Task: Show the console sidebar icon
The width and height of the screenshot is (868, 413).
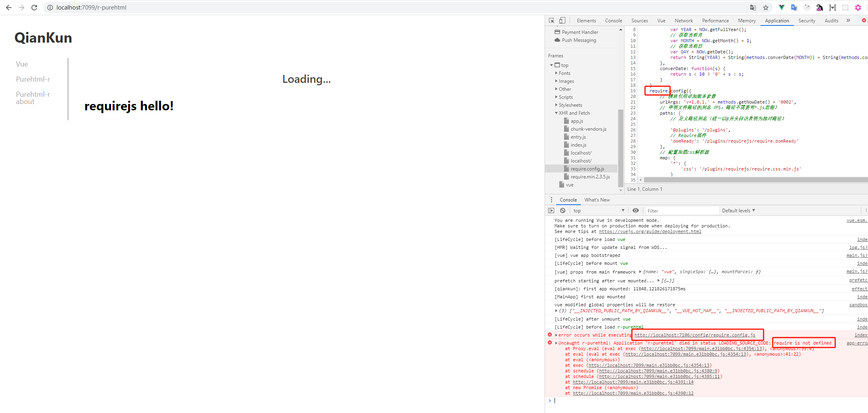Action: click(x=551, y=211)
